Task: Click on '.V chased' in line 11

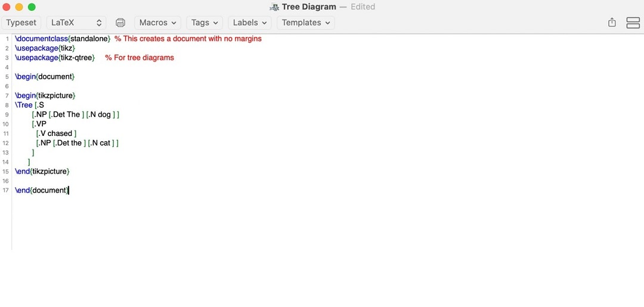Action: point(55,134)
